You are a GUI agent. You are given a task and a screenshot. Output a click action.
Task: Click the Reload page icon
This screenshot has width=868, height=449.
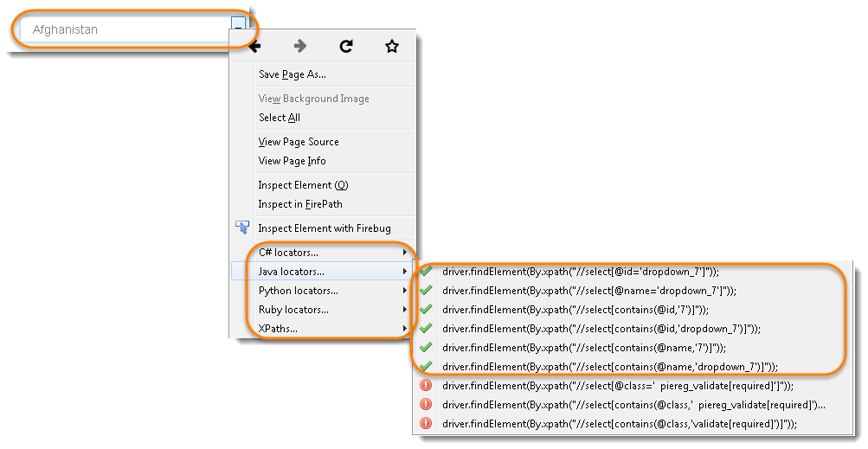346,47
